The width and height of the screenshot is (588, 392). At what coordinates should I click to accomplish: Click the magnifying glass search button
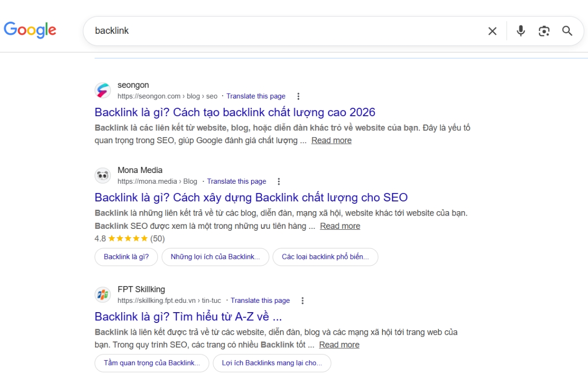(x=567, y=31)
